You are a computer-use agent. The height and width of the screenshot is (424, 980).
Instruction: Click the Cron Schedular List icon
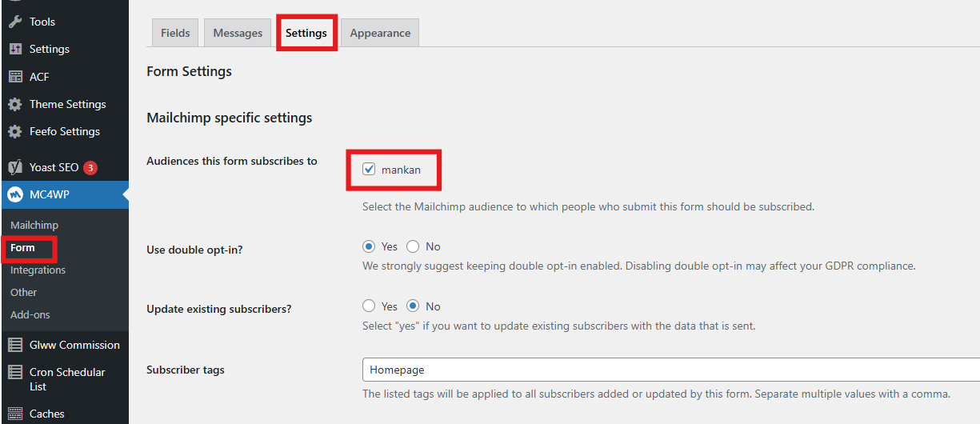(15, 372)
